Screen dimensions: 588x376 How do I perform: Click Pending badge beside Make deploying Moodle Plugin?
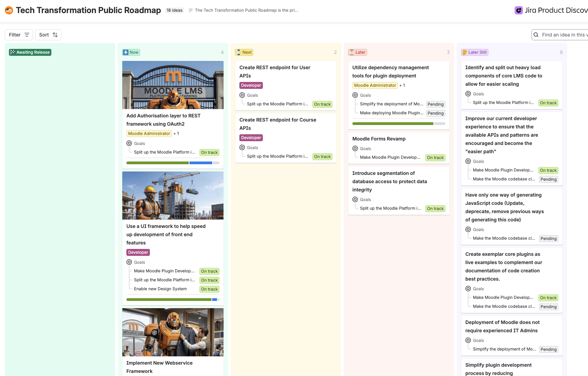pos(436,113)
